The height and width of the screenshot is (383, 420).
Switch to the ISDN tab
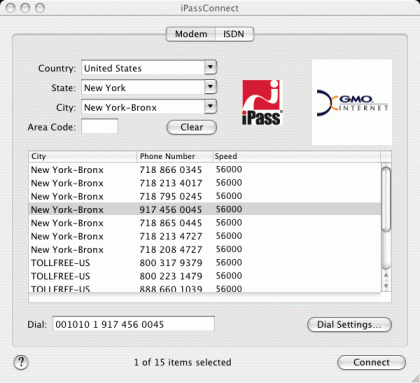coord(234,34)
